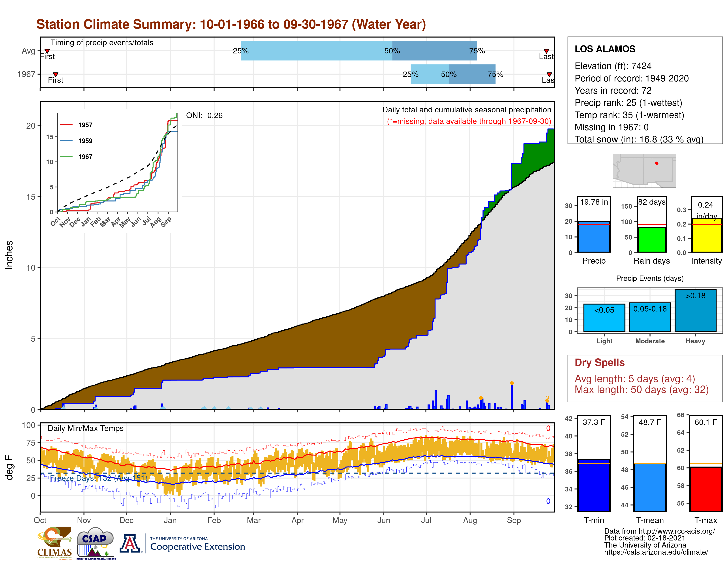Click the T-mean 48.7 F bar

coord(650,487)
